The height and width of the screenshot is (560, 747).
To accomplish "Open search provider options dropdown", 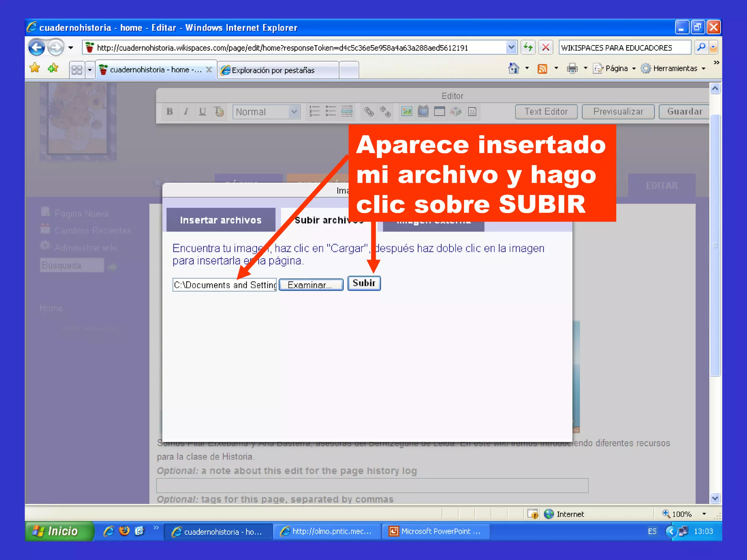I will click(x=713, y=47).
